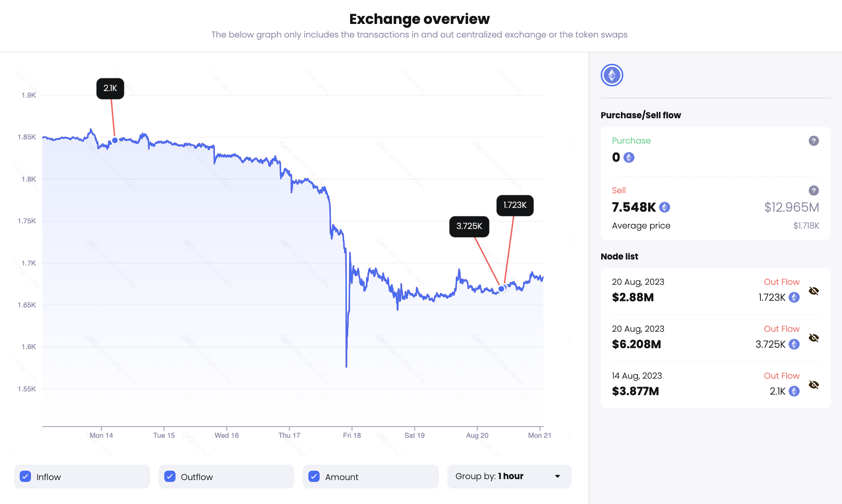Click the Ethereum icon next to Purchase 0
Image resolution: width=842 pixels, height=504 pixels.
[x=629, y=157]
